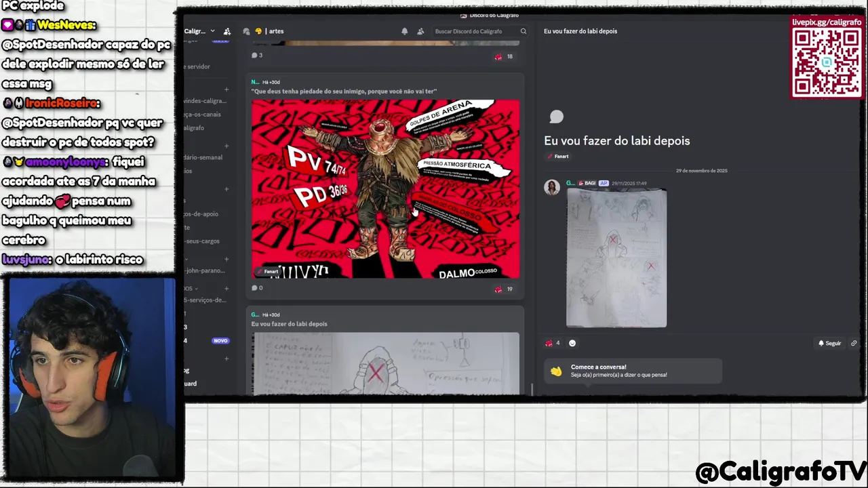
Task: Follow the post with the Seguir button
Action: (829, 344)
